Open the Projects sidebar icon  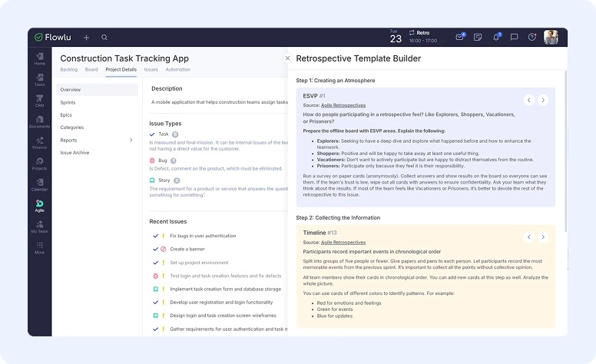pyautogui.click(x=39, y=164)
